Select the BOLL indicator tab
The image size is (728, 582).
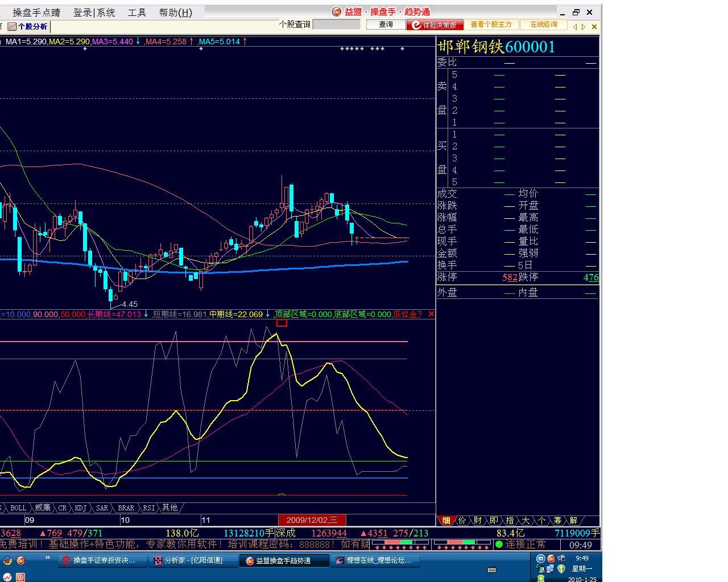point(18,508)
